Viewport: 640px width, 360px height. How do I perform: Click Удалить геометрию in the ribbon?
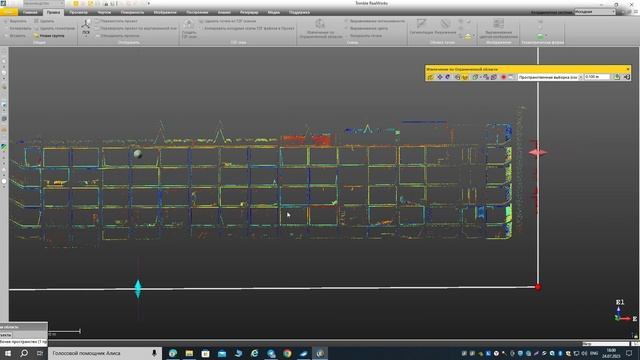pyautogui.click(x=55, y=28)
